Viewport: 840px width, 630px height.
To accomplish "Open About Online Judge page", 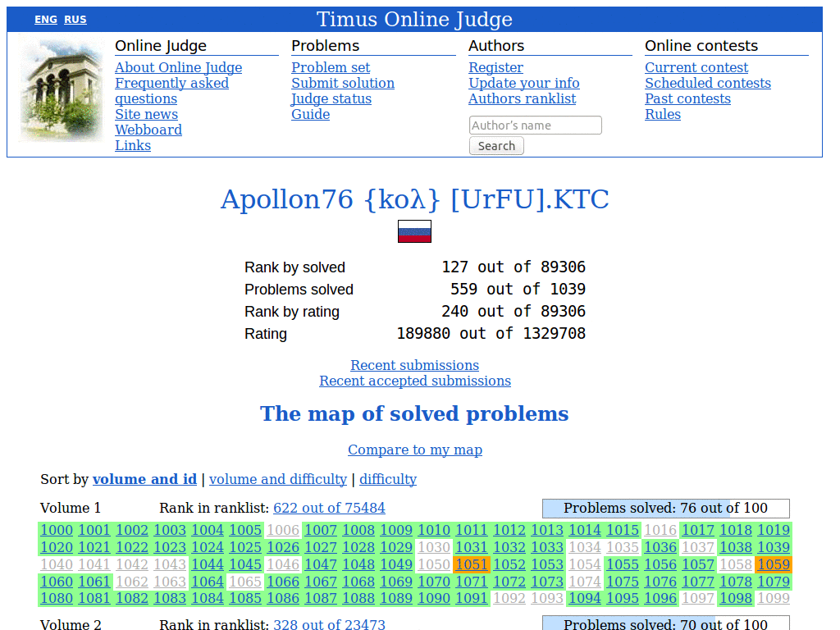I will [178, 67].
